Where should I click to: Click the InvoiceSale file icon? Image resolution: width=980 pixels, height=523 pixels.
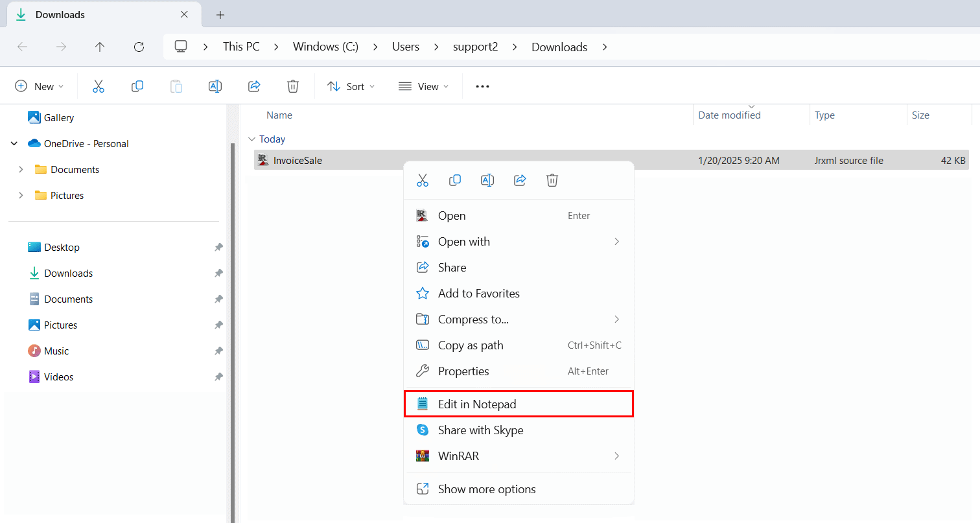click(x=262, y=160)
